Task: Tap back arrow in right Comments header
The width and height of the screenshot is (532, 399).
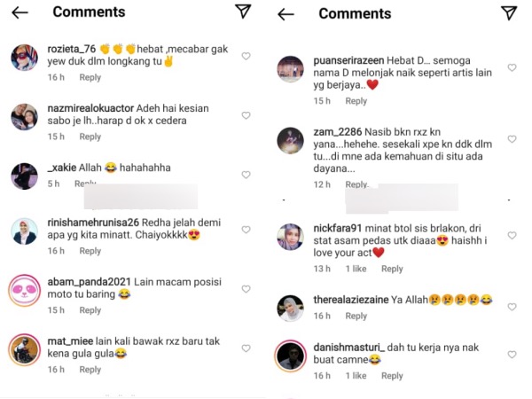Action: tap(286, 14)
